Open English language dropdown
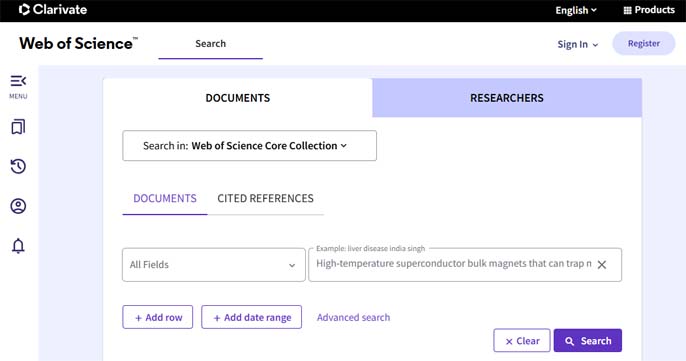The height and width of the screenshot is (361, 686). point(576,11)
